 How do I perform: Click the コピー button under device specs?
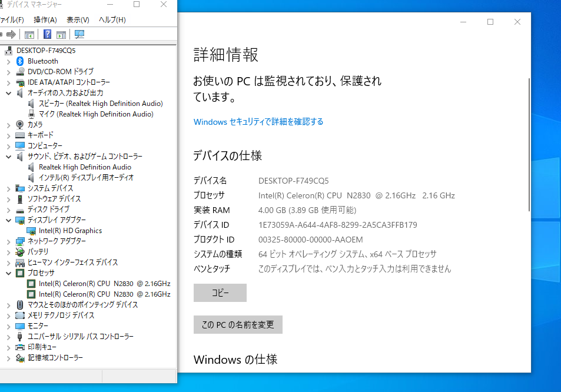tap(220, 293)
